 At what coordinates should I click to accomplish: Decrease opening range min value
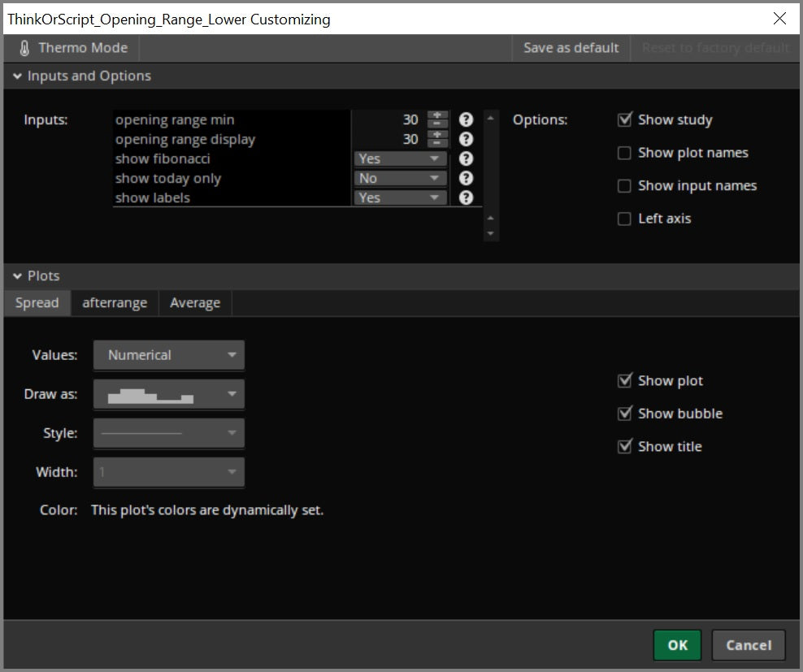437,124
